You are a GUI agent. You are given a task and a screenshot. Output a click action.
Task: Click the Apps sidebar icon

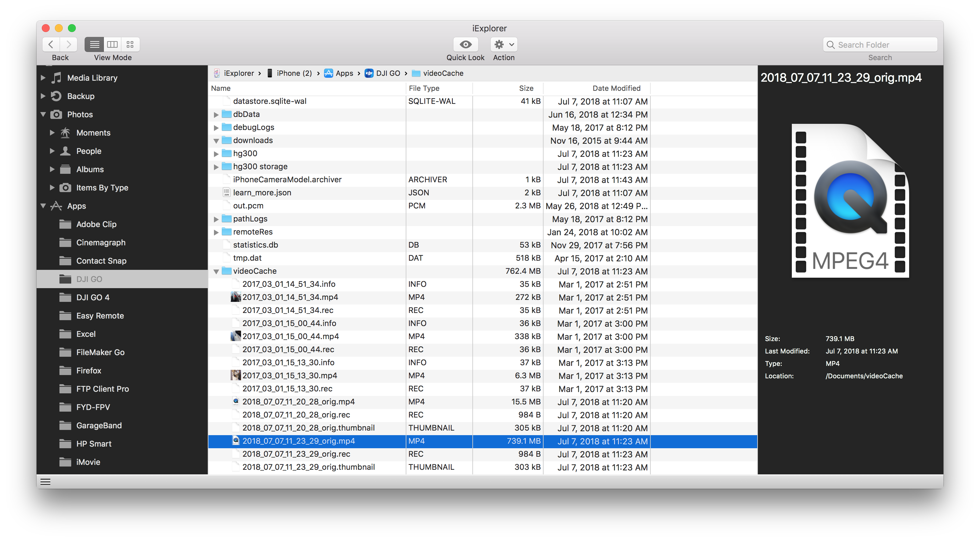[56, 206]
